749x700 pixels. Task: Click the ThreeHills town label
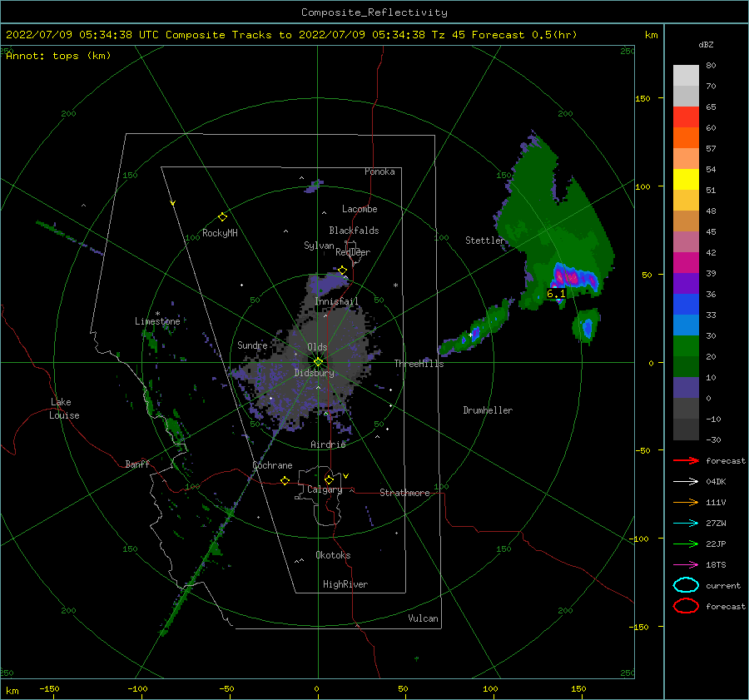419,364
